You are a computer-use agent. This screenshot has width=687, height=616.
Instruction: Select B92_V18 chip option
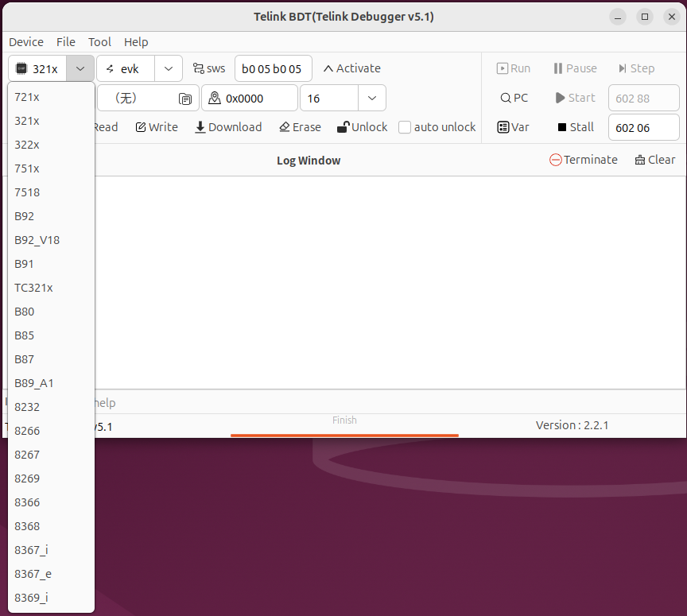51,240
